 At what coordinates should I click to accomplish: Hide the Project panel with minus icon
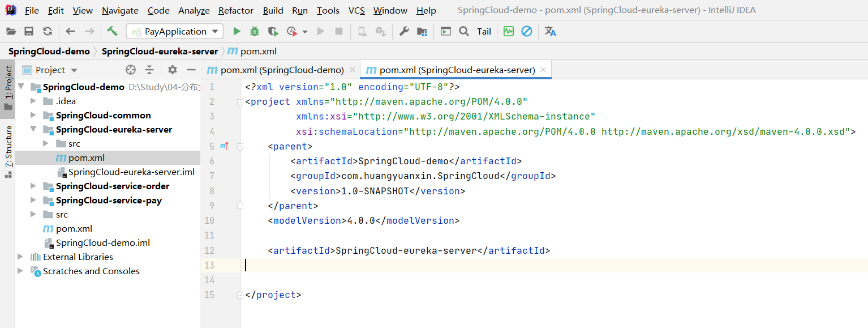tap(191, 70)
